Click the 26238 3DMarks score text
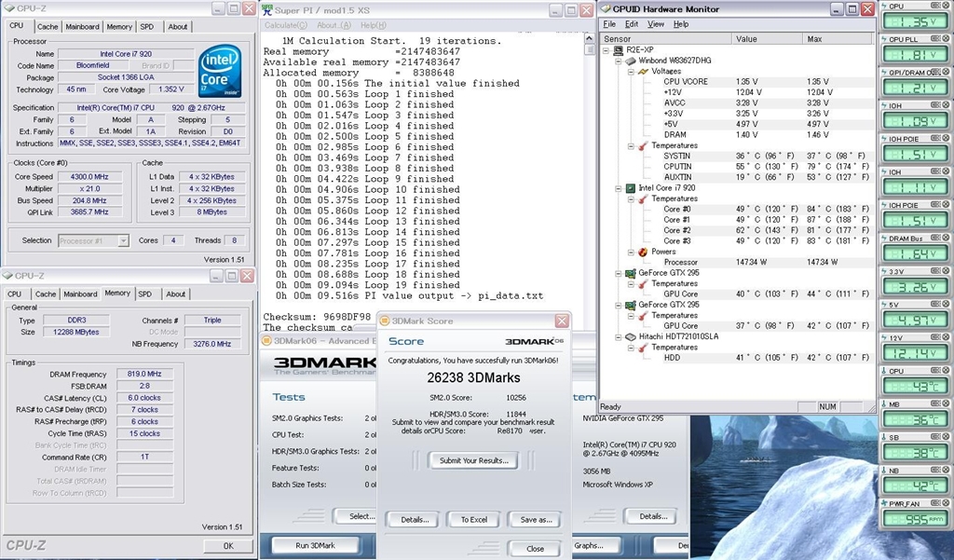 [473, 378]
